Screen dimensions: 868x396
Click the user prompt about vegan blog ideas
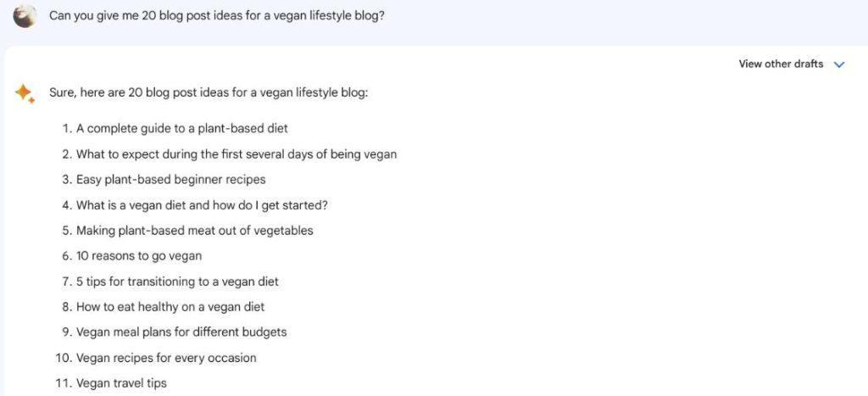tap(217, 15)
